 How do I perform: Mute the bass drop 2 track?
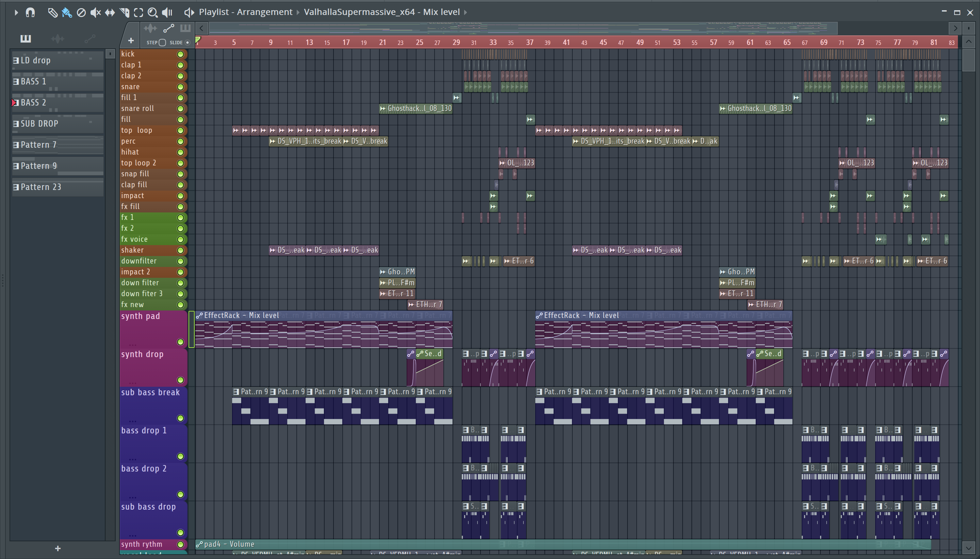pos(180,495)
